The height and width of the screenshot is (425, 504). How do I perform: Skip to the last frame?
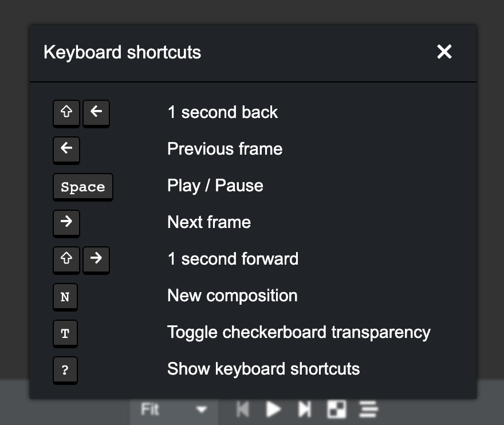pos(305,409)
